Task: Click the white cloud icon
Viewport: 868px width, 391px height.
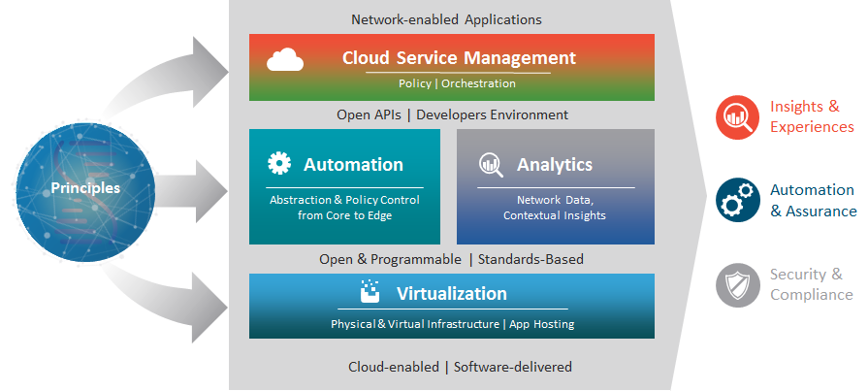Action: [x=285, y=59]
